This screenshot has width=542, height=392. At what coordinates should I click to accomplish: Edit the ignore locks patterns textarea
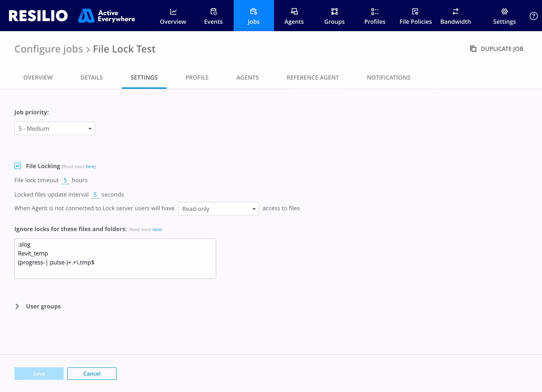pos(115,258)
